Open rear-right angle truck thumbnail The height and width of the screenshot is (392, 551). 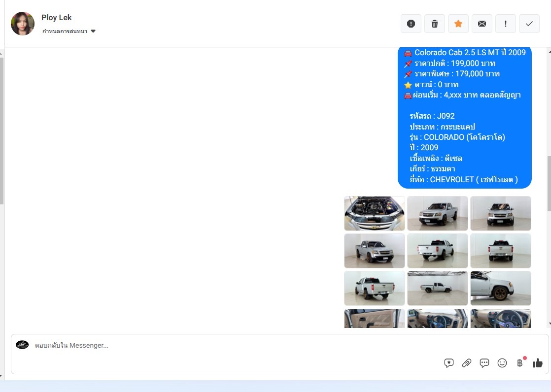point(375,288)
